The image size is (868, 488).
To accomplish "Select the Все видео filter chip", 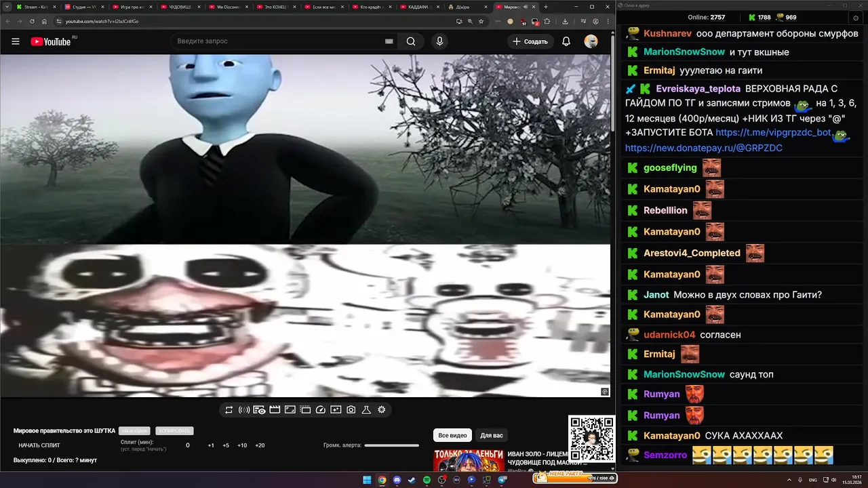I will point(452,435).
